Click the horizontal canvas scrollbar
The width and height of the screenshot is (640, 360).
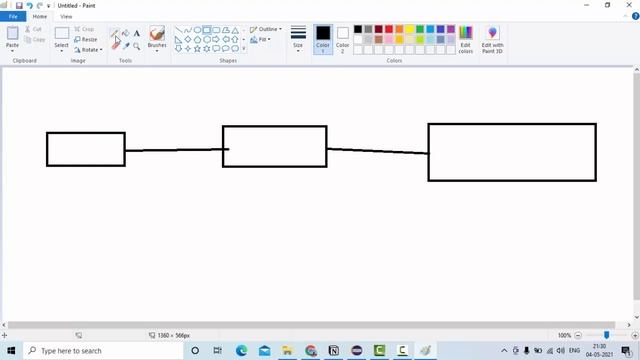[x=311, y=325]
